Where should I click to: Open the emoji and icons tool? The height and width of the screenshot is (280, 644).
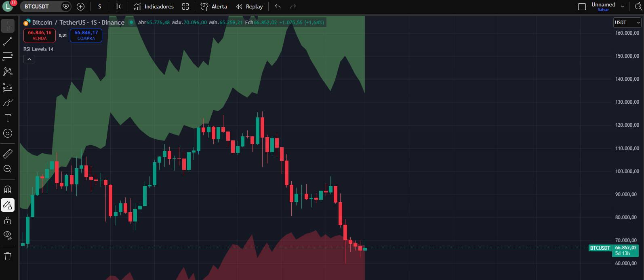click(x=8, y=133)
